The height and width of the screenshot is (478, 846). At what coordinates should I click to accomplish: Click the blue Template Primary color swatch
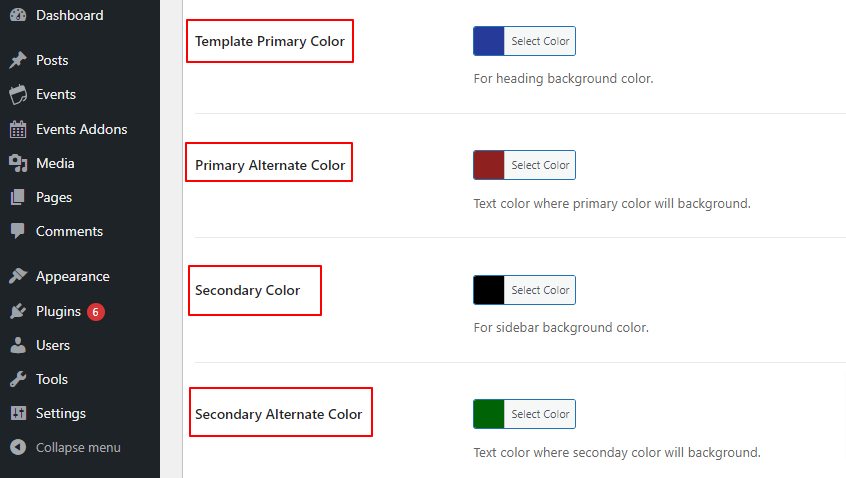point(489,41)
